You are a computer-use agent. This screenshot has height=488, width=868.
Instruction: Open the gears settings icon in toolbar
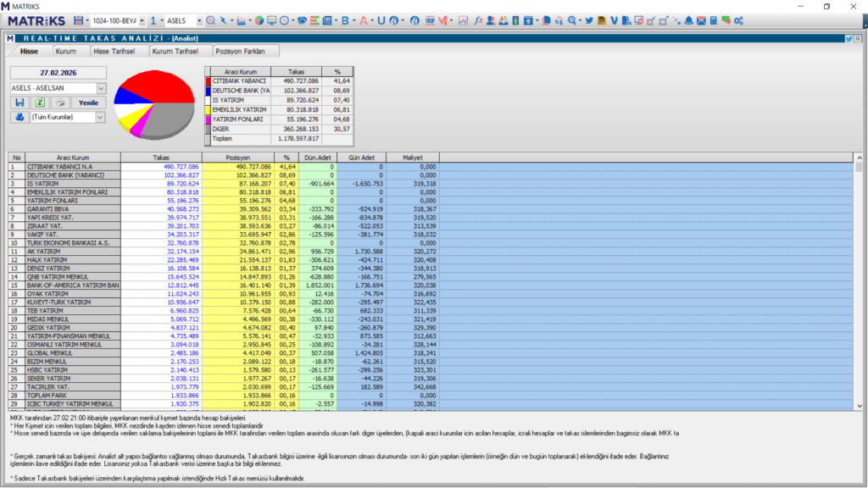(x=739, y=19)
